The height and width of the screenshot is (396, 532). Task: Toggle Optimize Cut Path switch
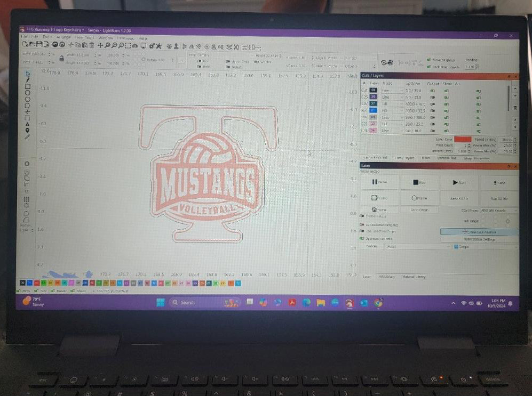coord(362,238)
